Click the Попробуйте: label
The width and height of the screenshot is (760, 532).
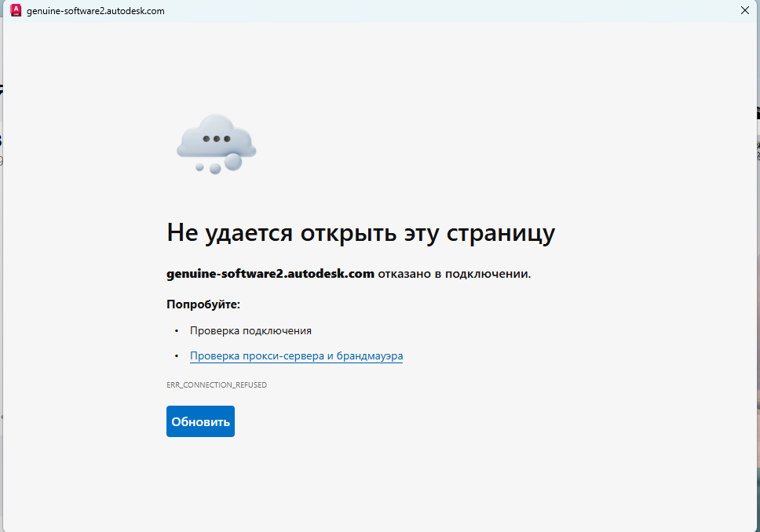pos(203,304)
